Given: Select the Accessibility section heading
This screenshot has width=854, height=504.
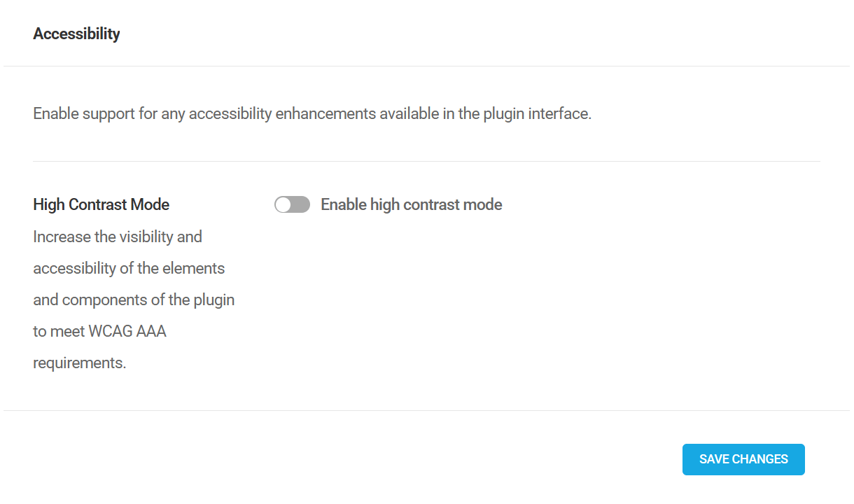Looking at the screenshot, I should pos(76,33).
